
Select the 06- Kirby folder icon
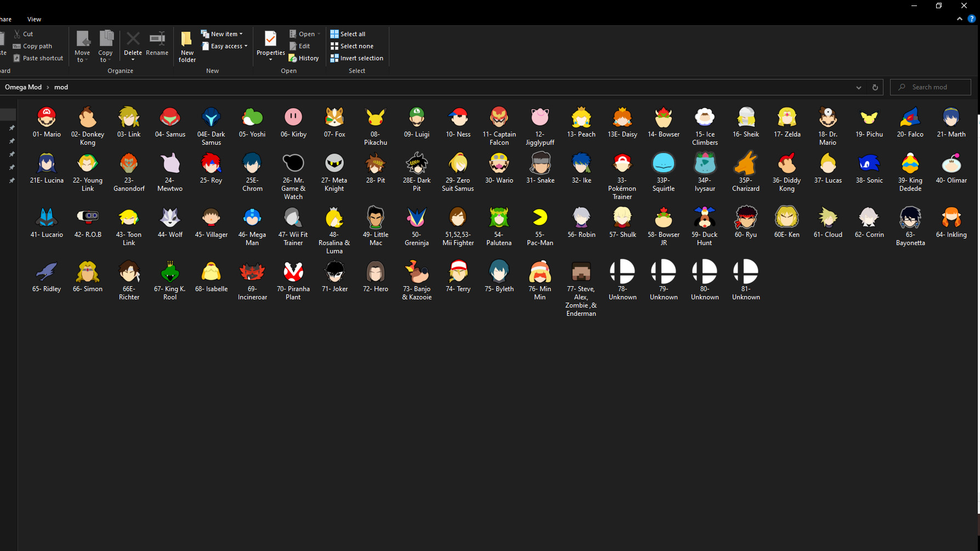(293, 117)
